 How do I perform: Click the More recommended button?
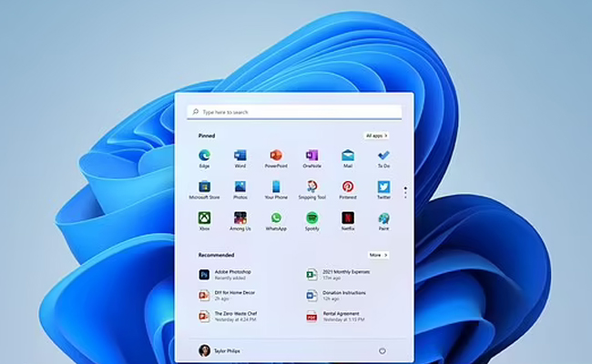(378, 255)
